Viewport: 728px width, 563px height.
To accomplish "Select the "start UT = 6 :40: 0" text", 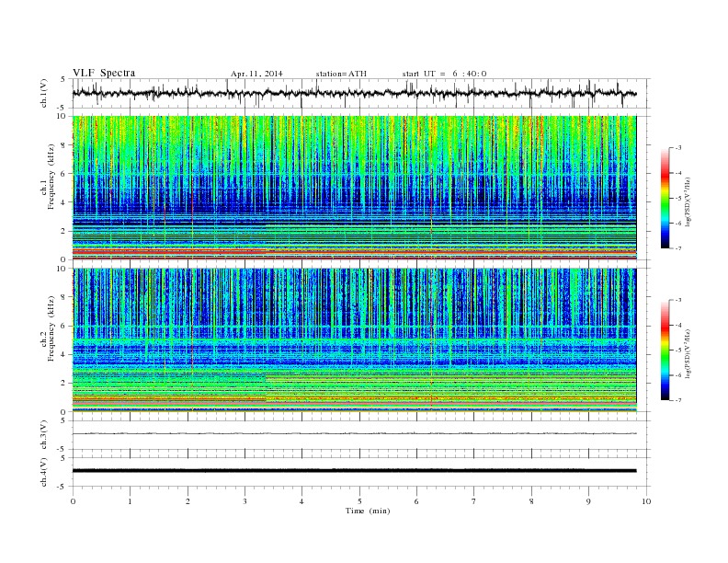I will (x=444, y=74).
